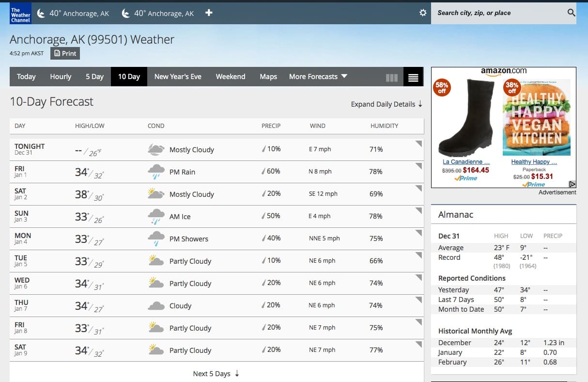Click the search city or zip field
The width and height of the screenshot is (588, 382).
499,13
